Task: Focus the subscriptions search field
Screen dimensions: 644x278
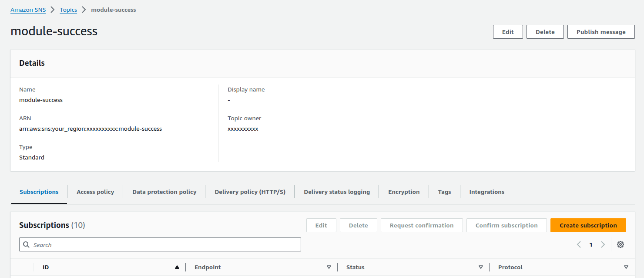Action: [x=165, y=245]
